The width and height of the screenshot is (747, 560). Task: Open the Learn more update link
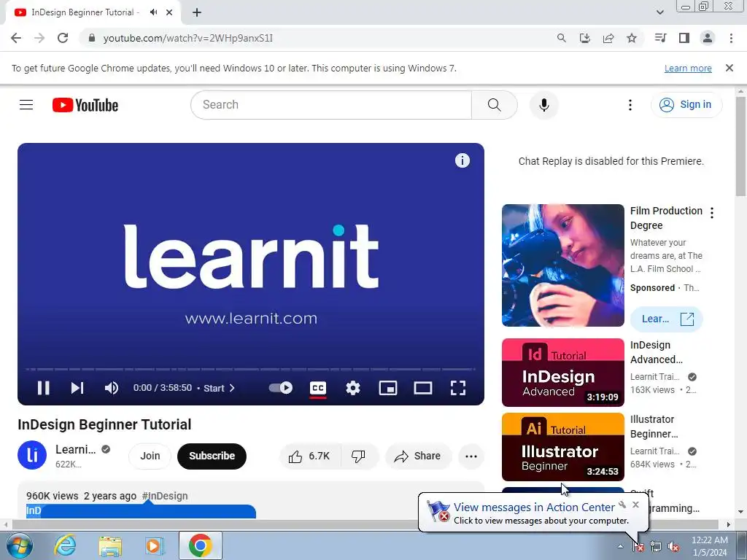pyautogui.click(x=688, y=68)
